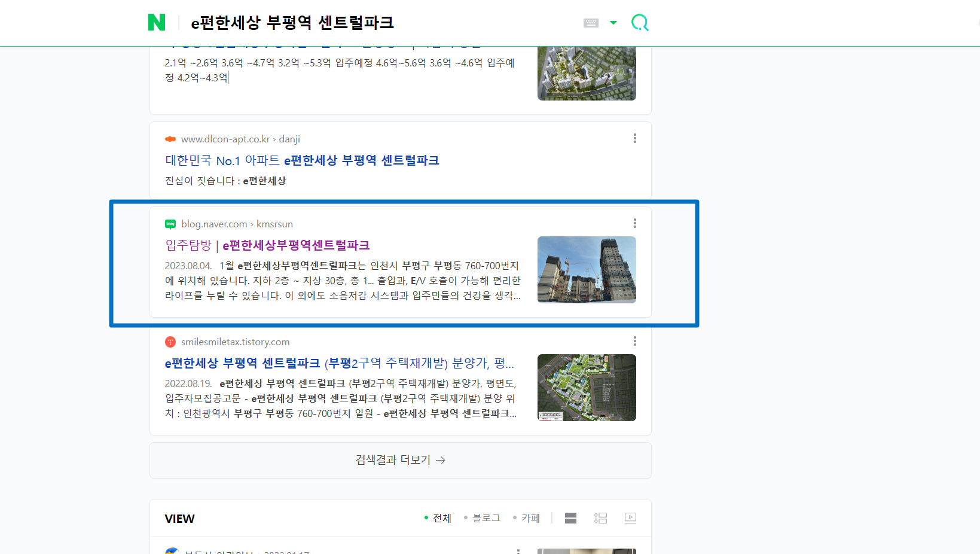
Task: Open 대한민국 No.1 아파트 e편한세상 result title
Action: pos(302,160)
